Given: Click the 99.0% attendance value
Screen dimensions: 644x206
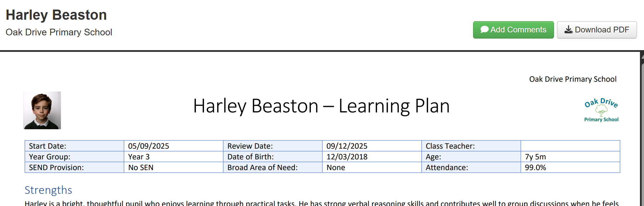Looking at the screenshot, I should [x=535, y=167].
